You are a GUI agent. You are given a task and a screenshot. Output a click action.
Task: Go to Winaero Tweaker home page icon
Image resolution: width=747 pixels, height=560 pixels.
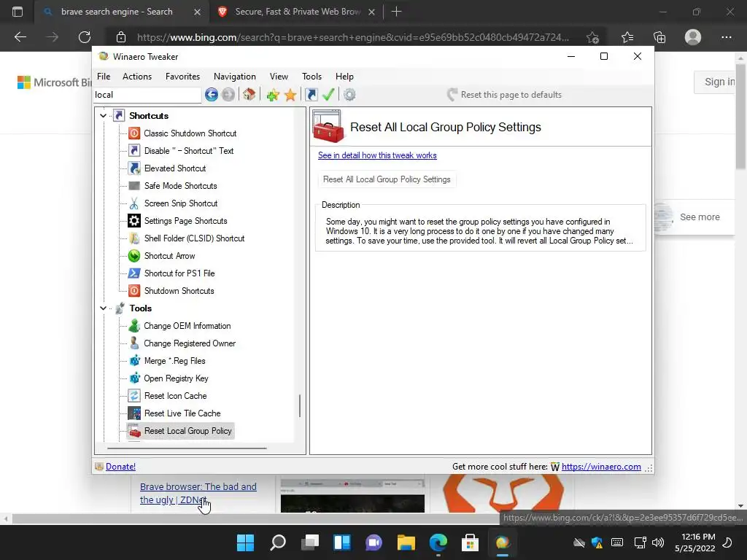pyautogui.click(x=249, y=95)
